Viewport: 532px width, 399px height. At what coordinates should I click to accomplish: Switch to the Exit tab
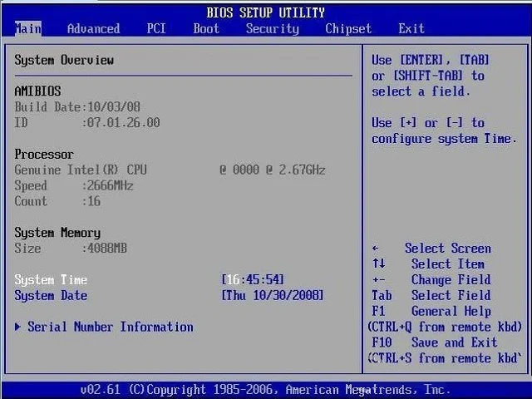point(411,29)
